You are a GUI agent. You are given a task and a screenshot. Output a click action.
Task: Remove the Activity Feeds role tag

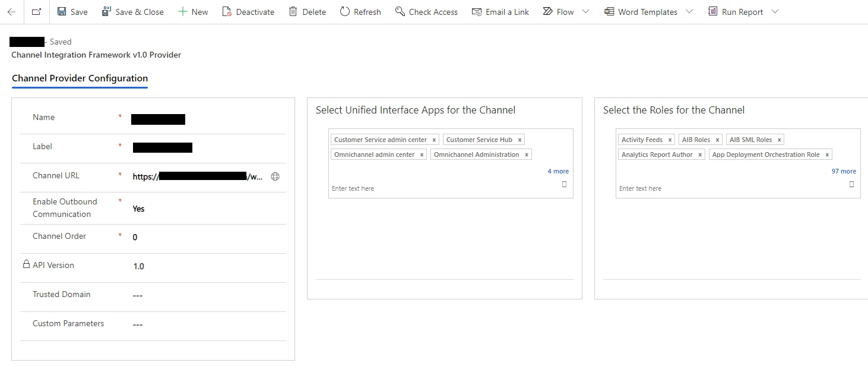[670, 140]
